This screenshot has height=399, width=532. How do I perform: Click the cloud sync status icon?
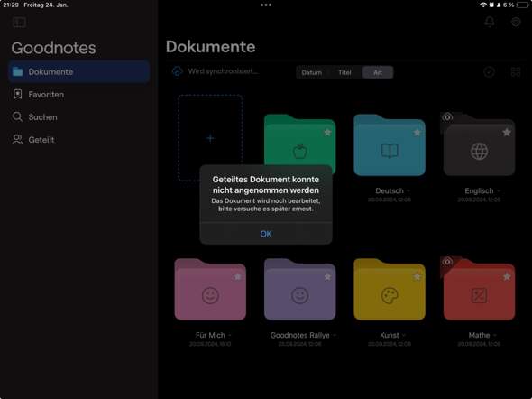click(177, 71)
